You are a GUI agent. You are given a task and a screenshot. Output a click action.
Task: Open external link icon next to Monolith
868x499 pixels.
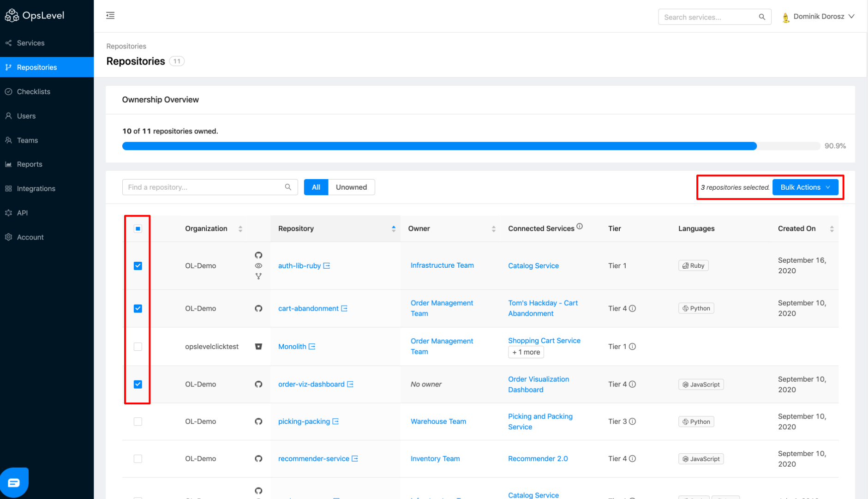click(x=312, y=347)
